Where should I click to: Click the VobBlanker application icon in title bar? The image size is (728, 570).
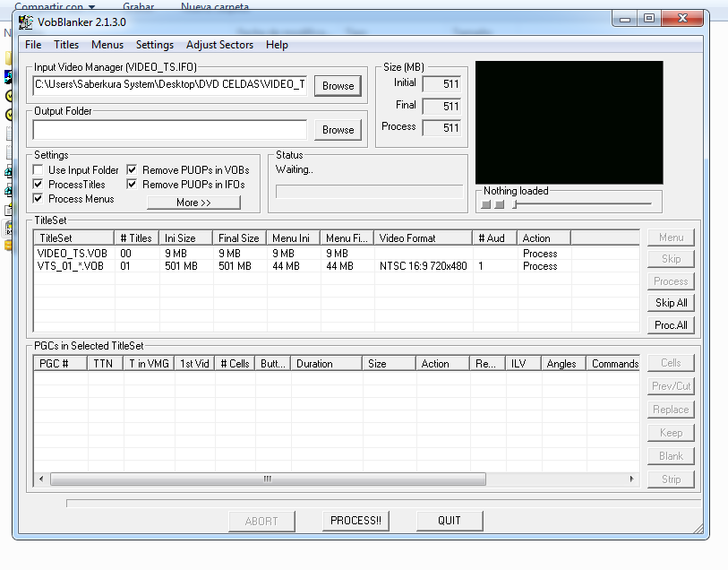point(26,22)
